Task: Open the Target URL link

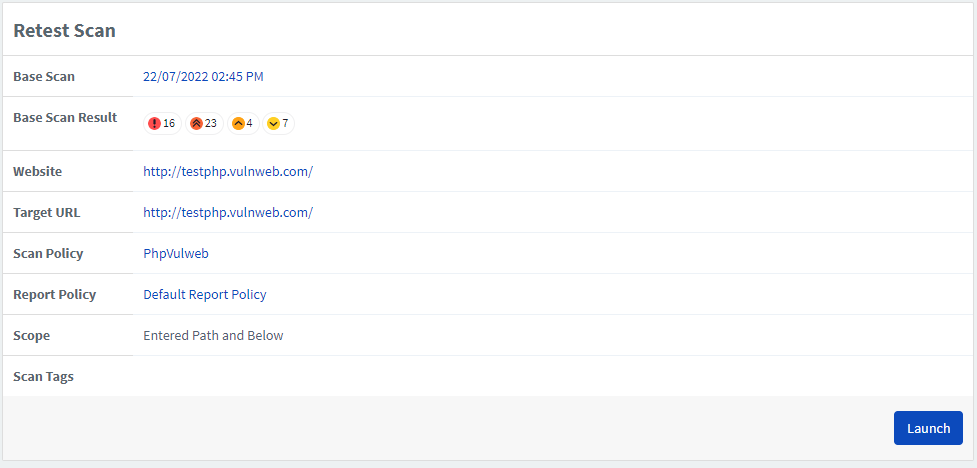Action: tap(228, 213)
